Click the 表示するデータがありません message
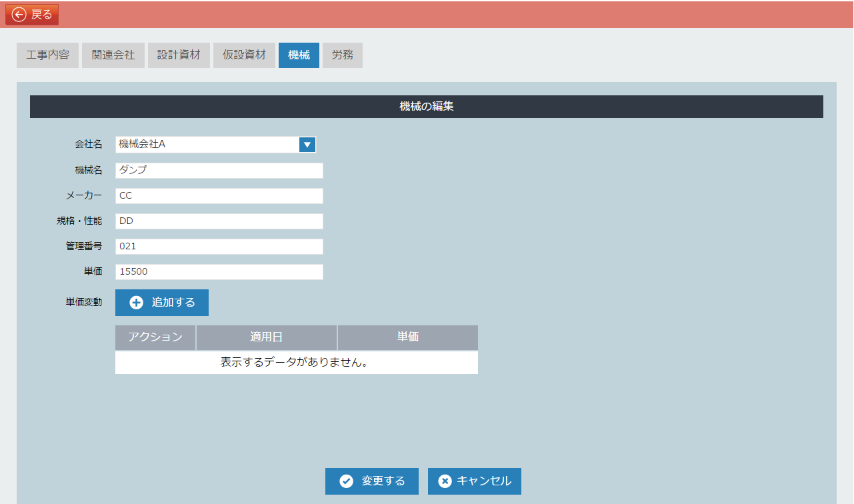854x504 pixels. 297,363
